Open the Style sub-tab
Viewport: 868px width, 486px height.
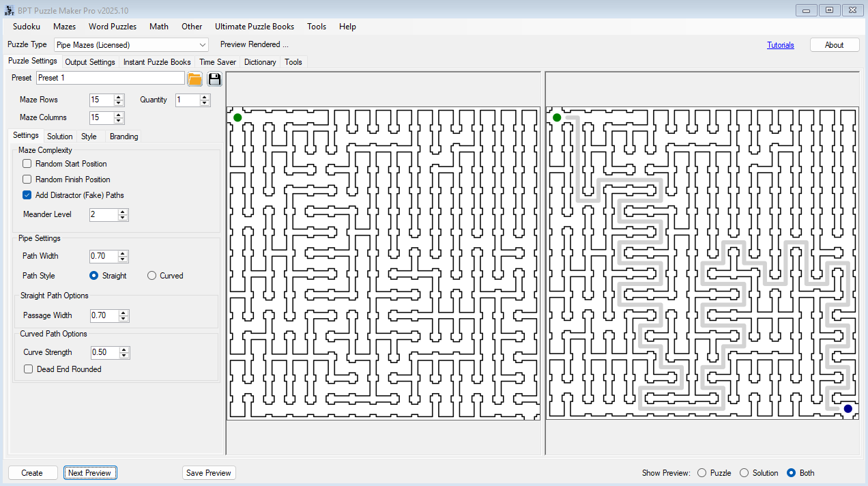[x=89, y=137]
